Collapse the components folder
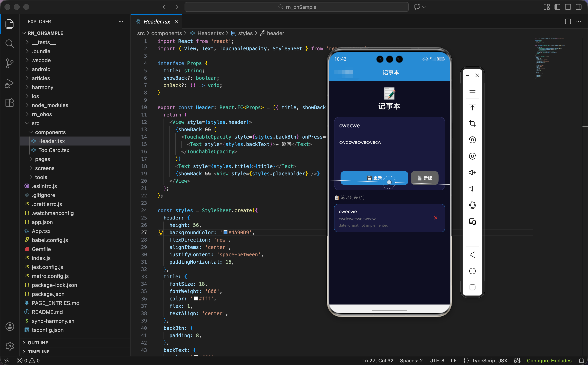 pyautogui.click(x=50, y=132)
